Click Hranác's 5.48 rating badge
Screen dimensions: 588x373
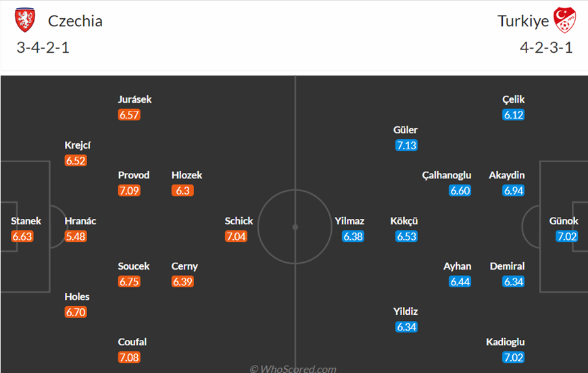click(76, 237)
